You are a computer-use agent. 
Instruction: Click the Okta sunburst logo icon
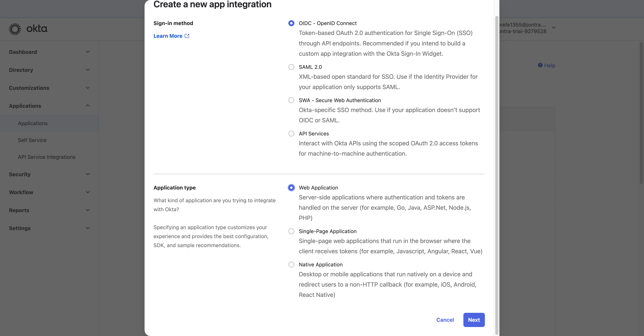(x=15, y=29)
